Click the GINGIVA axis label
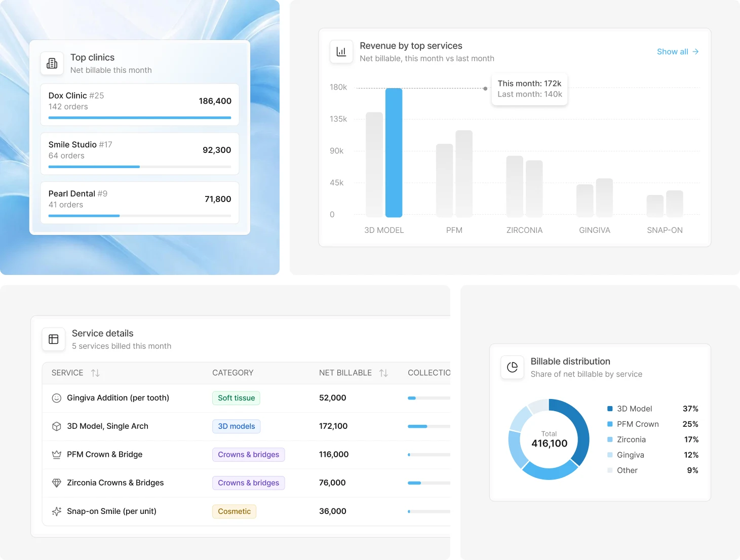Image resolution: width=740 pixels, height=560 pixels. [595, 230]
